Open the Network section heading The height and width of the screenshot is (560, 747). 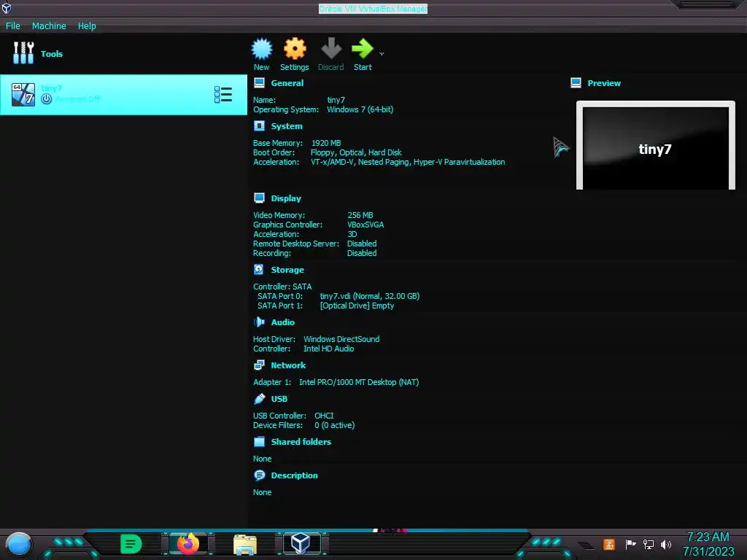(x=288, y=365)
